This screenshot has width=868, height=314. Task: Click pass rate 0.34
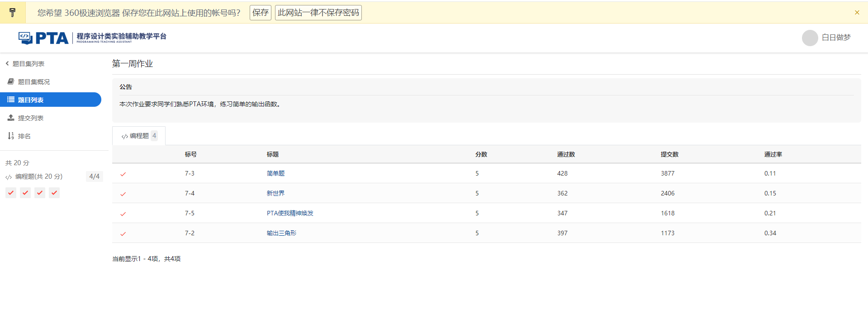pyautogui.click(x=770, y=233)
